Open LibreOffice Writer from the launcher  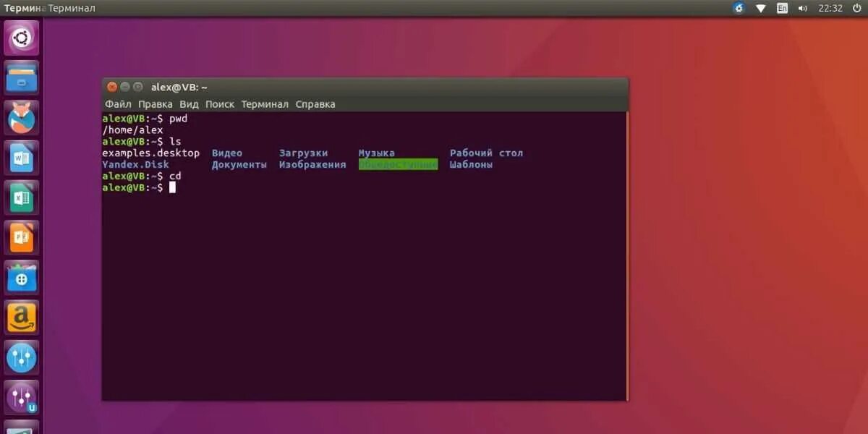[x=22, y=157]
